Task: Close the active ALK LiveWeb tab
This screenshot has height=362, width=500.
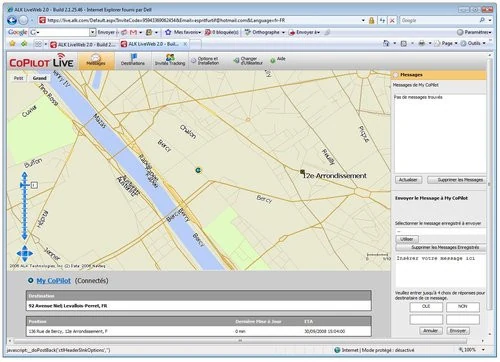Action: (x=185, y=44)
